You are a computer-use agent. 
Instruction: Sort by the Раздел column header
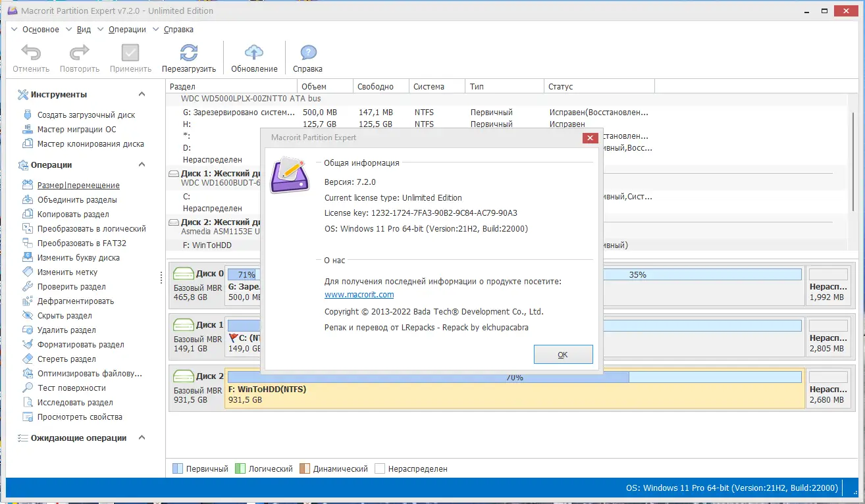232,86
